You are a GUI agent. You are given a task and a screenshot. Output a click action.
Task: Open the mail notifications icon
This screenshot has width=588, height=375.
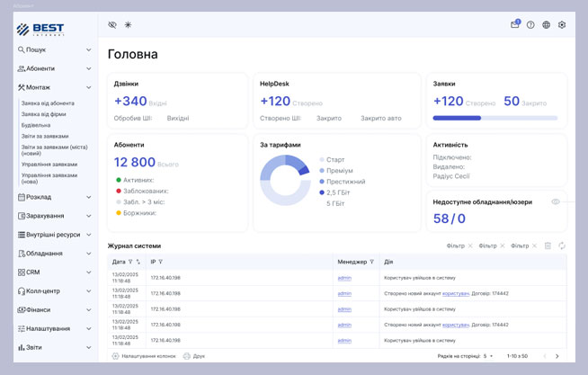click(515, 25)
